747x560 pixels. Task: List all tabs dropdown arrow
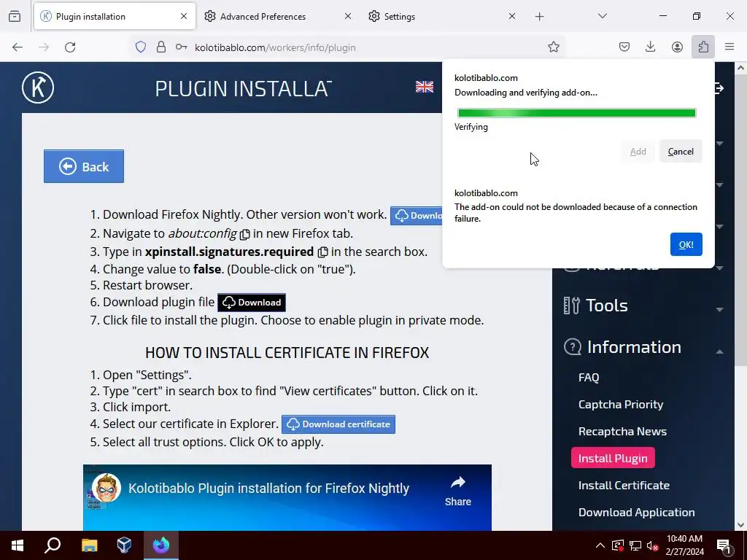pyautogui.click(x=602, y=16)
